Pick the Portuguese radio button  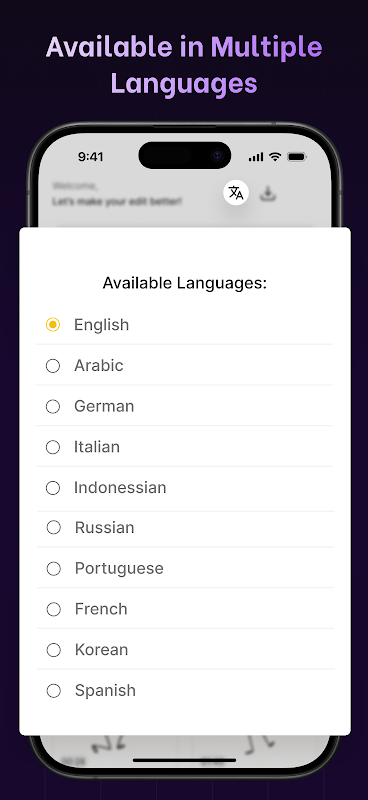54,568
